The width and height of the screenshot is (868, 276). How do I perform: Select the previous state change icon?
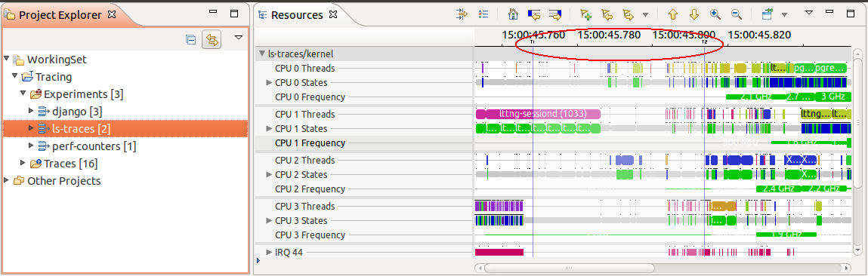point(534,14)
